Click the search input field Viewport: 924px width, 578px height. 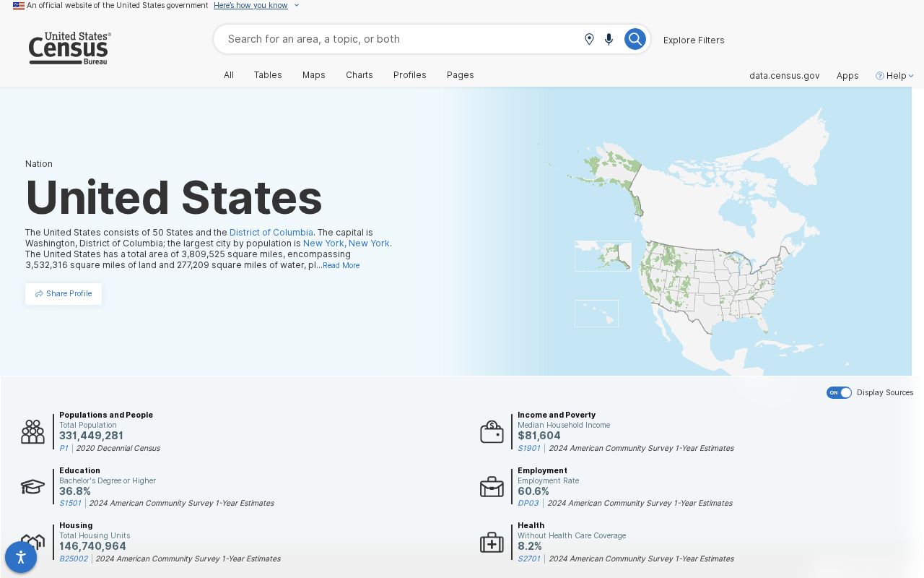[401, 39]
